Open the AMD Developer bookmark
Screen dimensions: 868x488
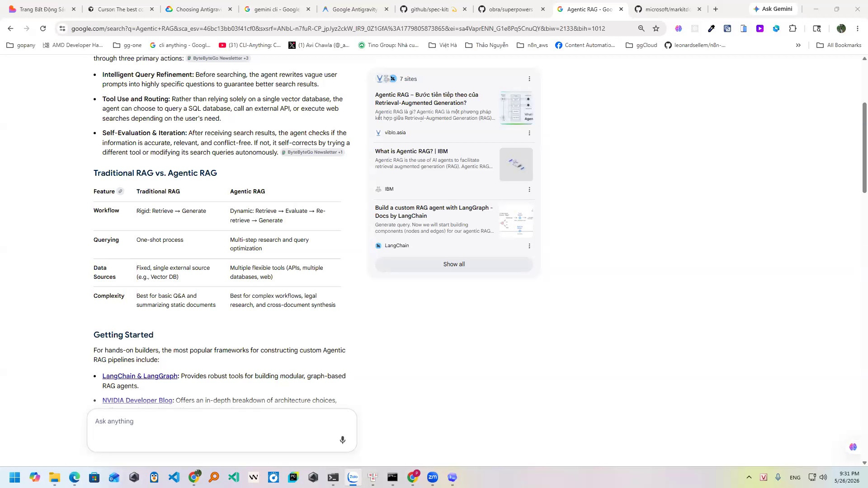73,45
